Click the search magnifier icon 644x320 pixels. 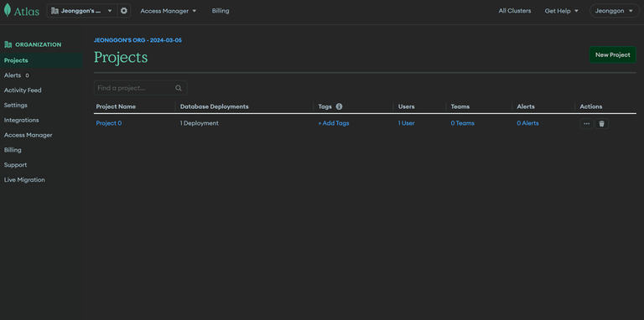click(x=179, y=88)
